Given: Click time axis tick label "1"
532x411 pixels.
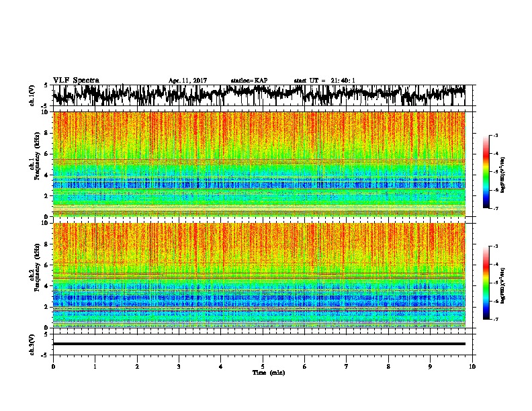Looking at the screenshot, I should (x=95, y=367).
